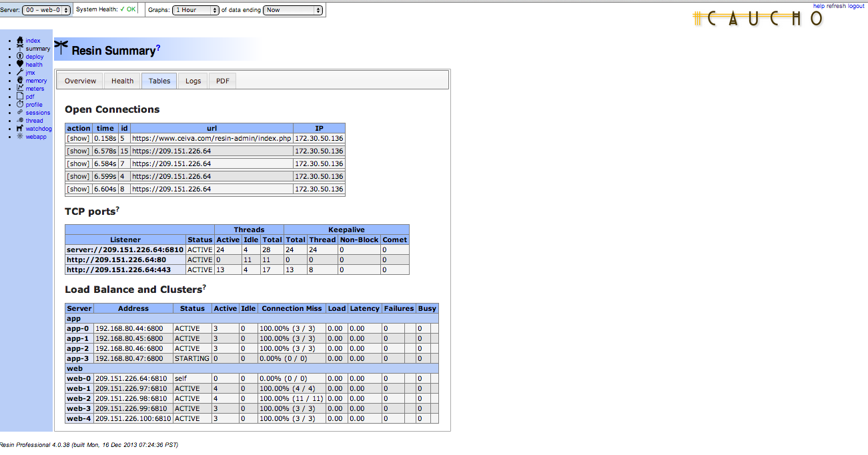
Task: Click the stopwatch icon for profile
Action: click(x=20, y=105)
